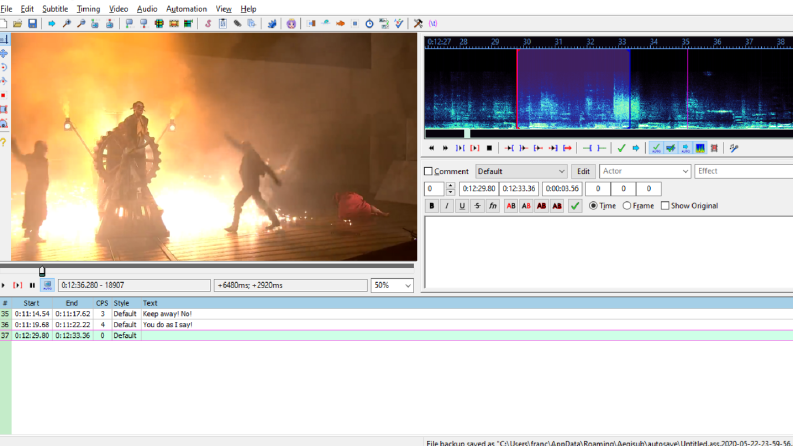
Task: Toggle karaoke mode microphone icon
Action: pos(734,148)
